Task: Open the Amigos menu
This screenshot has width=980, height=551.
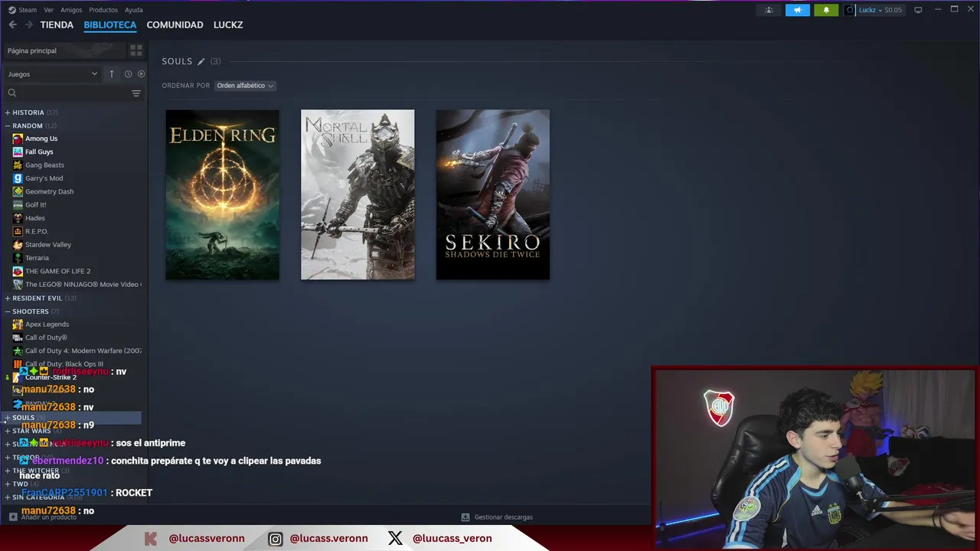Action: [71, 10]
